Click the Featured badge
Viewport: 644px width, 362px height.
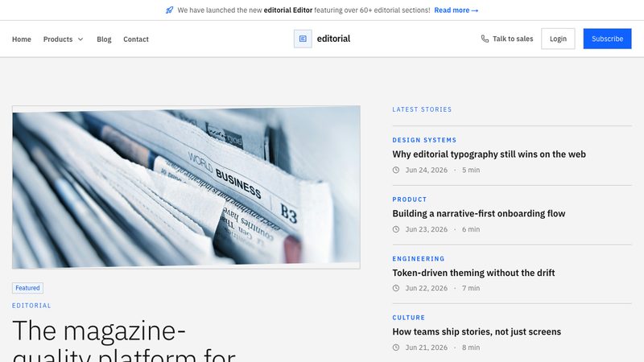click(x=27, y=288)
